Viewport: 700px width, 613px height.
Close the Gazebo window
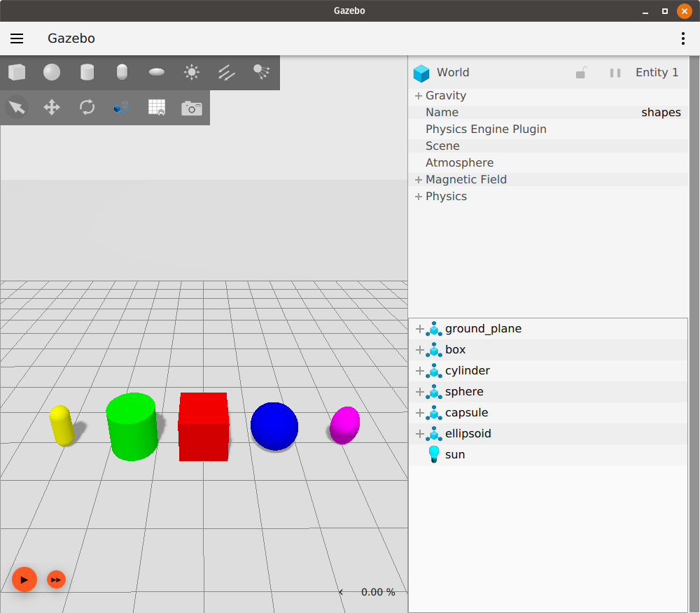(685, 11)
